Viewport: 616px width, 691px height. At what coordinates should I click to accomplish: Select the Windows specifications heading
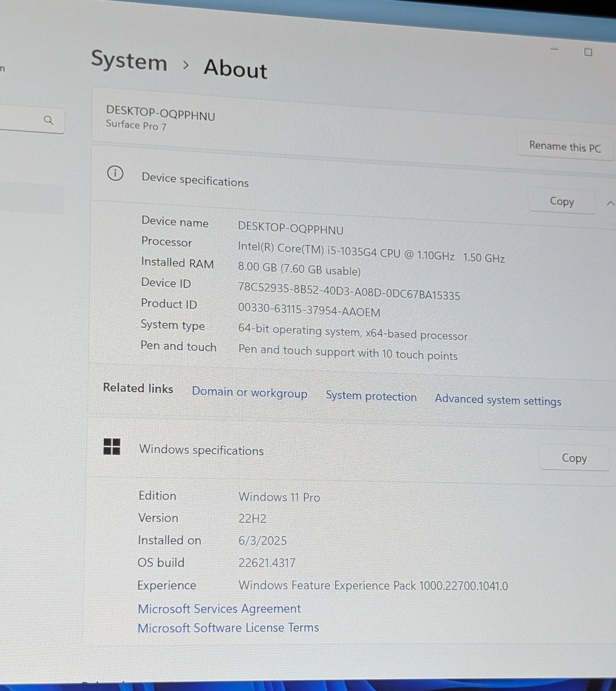(202, 450)
